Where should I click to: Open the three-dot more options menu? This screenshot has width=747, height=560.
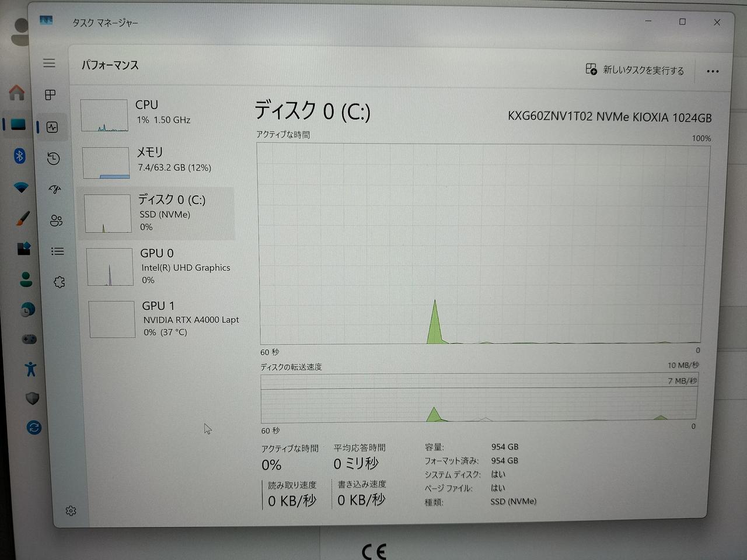(x=713, y=71)
